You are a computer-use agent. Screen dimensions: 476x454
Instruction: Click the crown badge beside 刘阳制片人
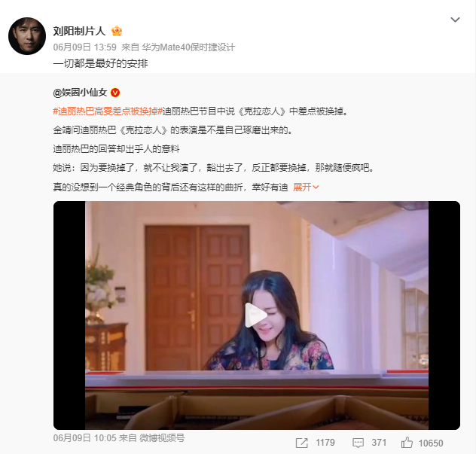(x=117, y=31)
